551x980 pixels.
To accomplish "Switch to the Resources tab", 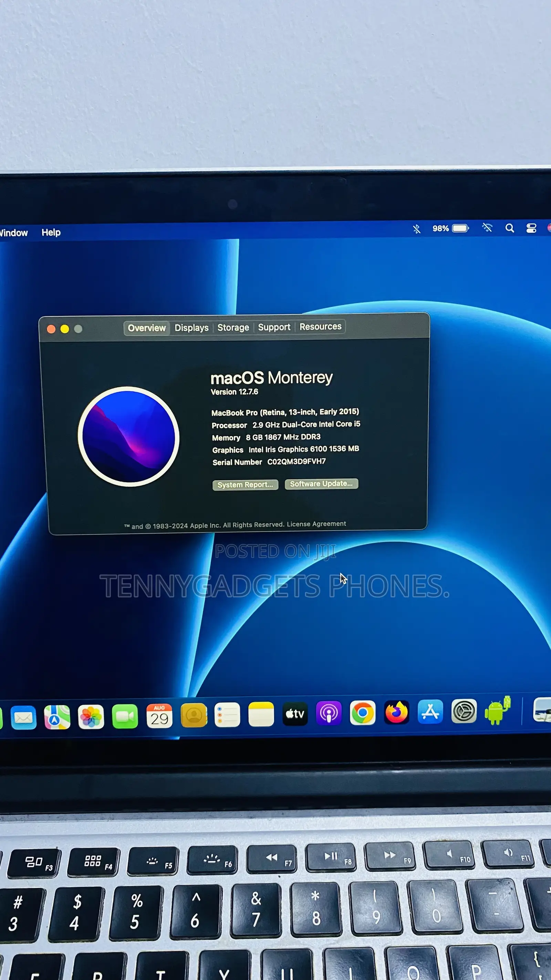I will pos(321,327).
